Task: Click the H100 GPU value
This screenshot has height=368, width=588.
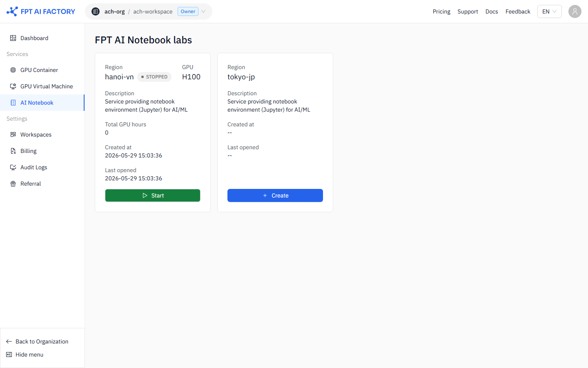Action: [x=191, y=77]
